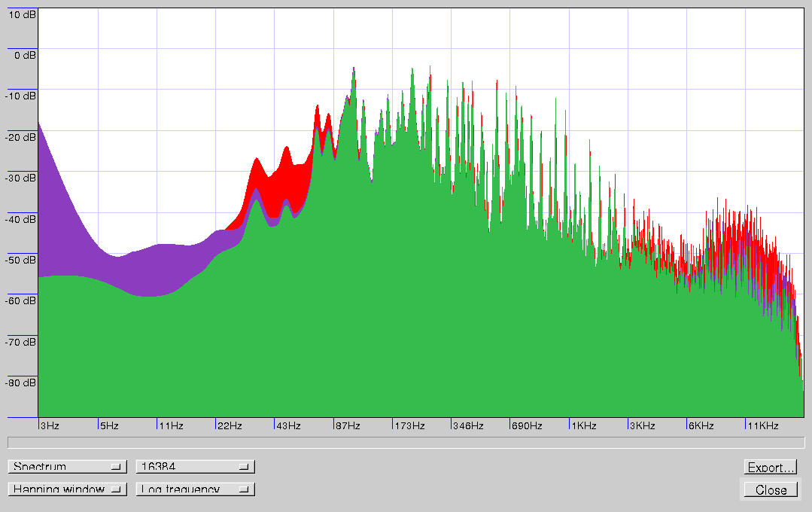Click the 346Hz frequency axis label
Image resolution: width=812 pixels, height=512 pixels.
tap(467, 426)
